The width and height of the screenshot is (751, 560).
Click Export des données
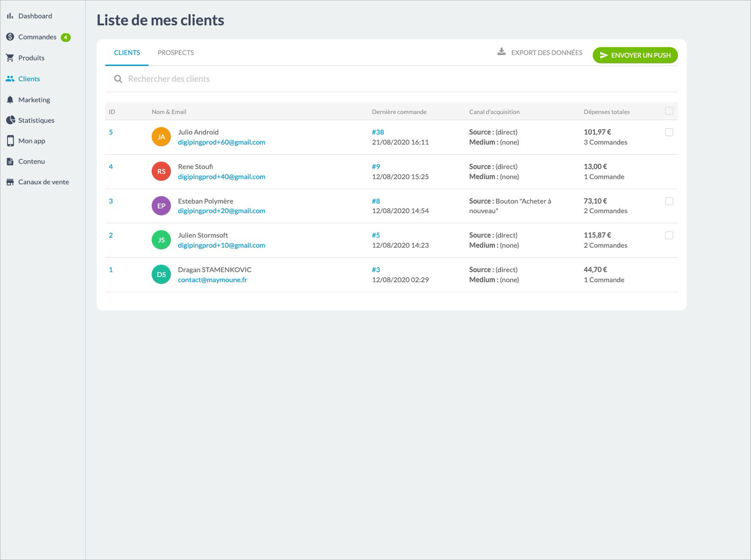point(540,53)
